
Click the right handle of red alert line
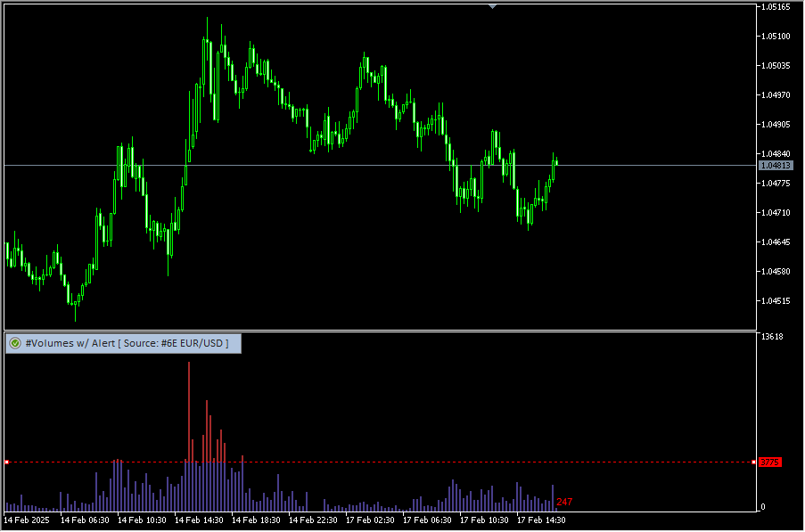point(753,462)
